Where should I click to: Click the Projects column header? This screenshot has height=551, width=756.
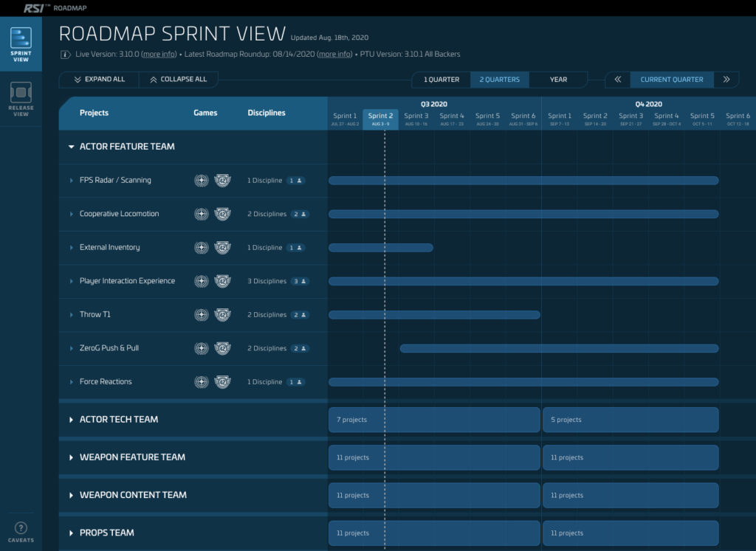(94, 113)
